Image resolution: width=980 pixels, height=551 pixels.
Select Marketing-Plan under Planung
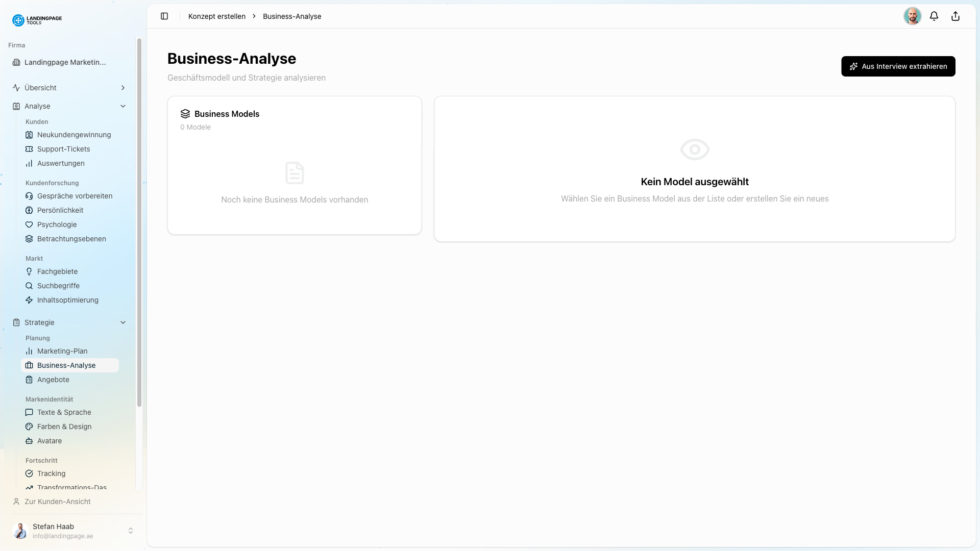pyautogui.click(x=61, y=351)
